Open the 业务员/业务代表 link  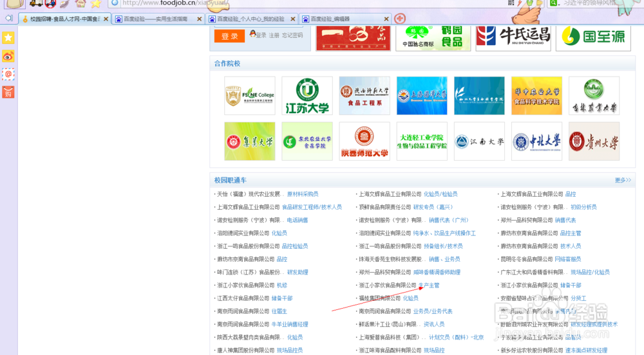coord(433,311)
